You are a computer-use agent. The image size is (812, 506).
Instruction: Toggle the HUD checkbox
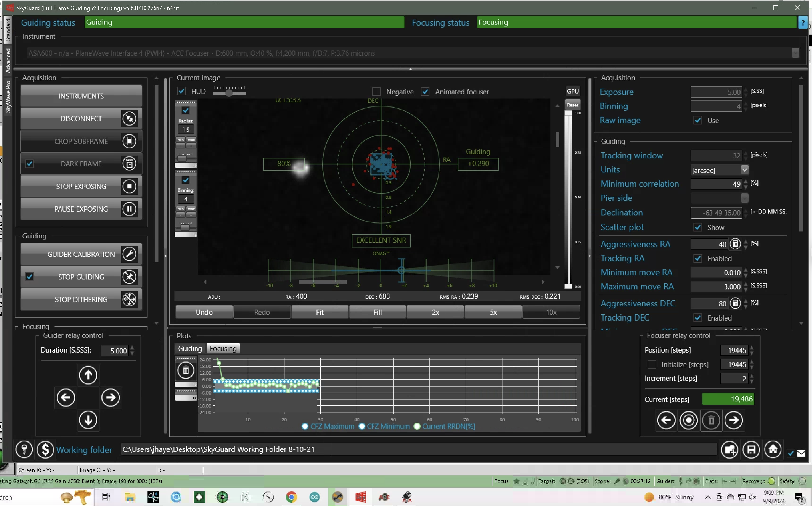point(181,91)
